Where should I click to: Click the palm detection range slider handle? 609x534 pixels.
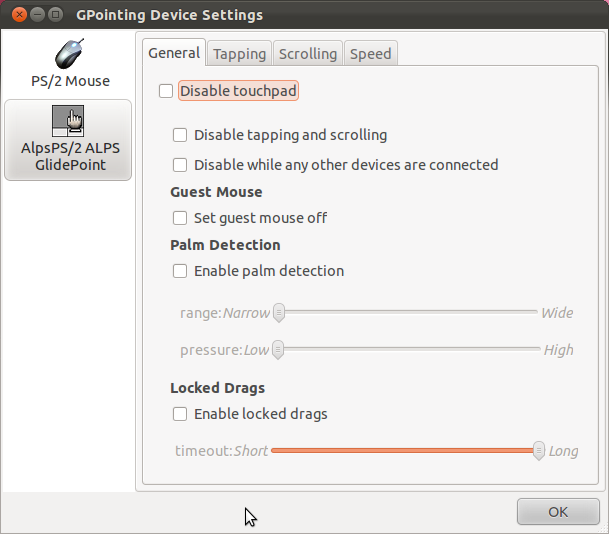278,313
